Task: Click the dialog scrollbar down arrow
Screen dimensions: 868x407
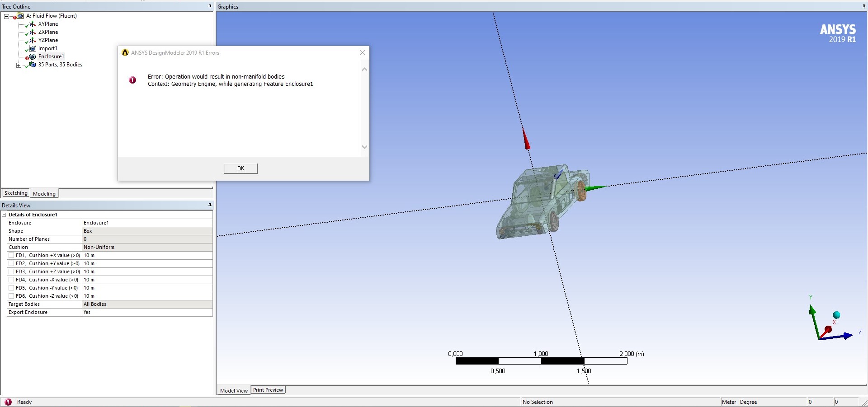Action: coord(364,147)
